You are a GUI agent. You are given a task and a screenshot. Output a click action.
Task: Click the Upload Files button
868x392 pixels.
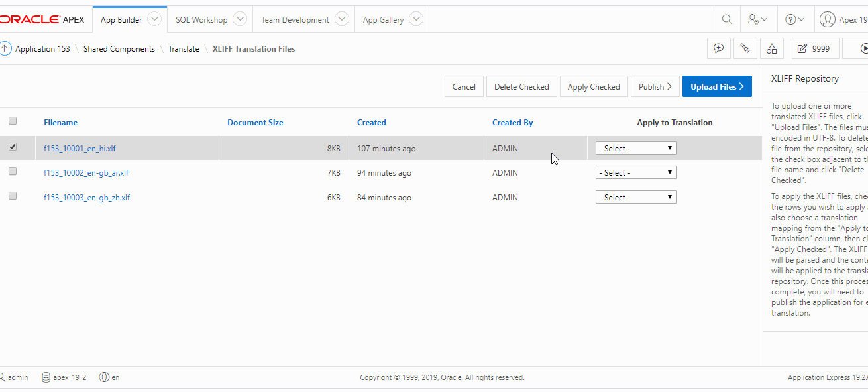click(x=717, y=87)
